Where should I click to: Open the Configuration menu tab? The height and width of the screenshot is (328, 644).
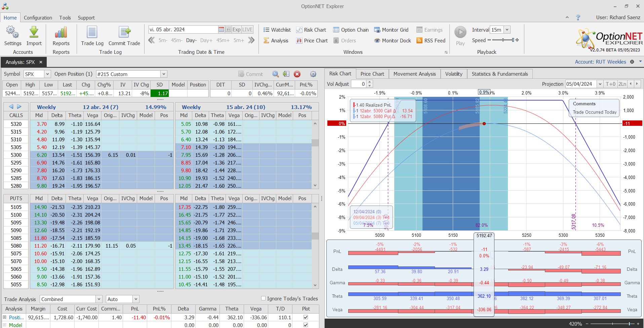click(x=38, y=18)
